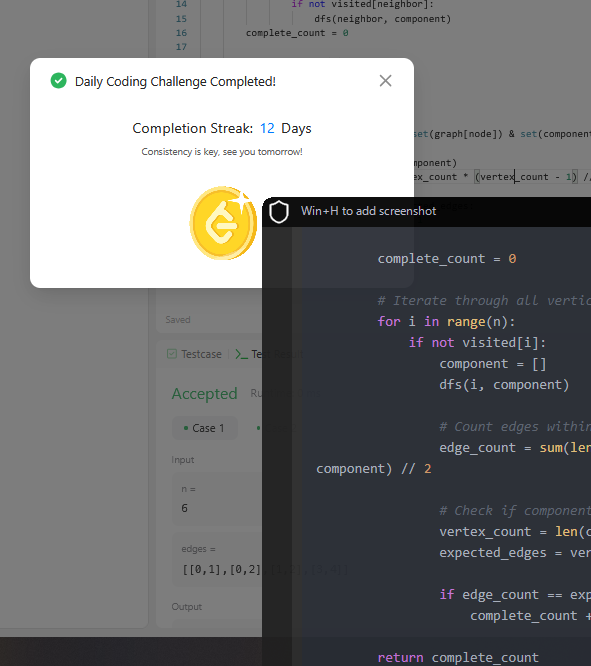Click line number 15 in editor gutter
The image size is (591, 666).
click(181, 19)
